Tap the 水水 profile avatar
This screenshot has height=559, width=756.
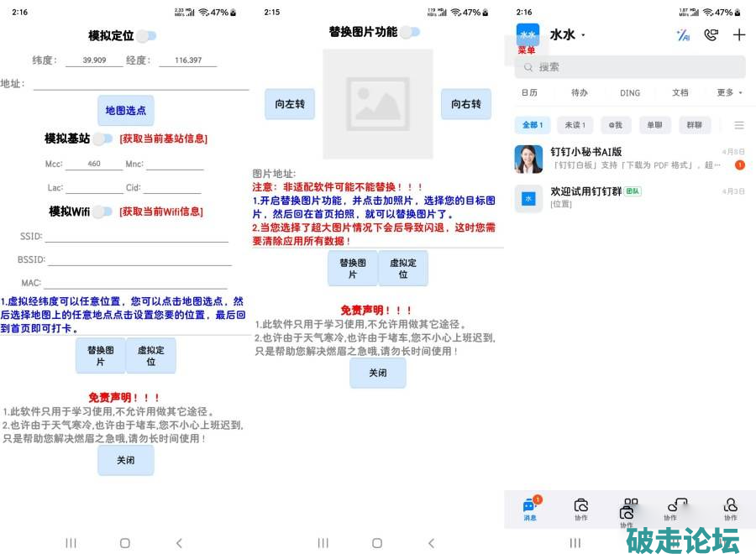528,35
